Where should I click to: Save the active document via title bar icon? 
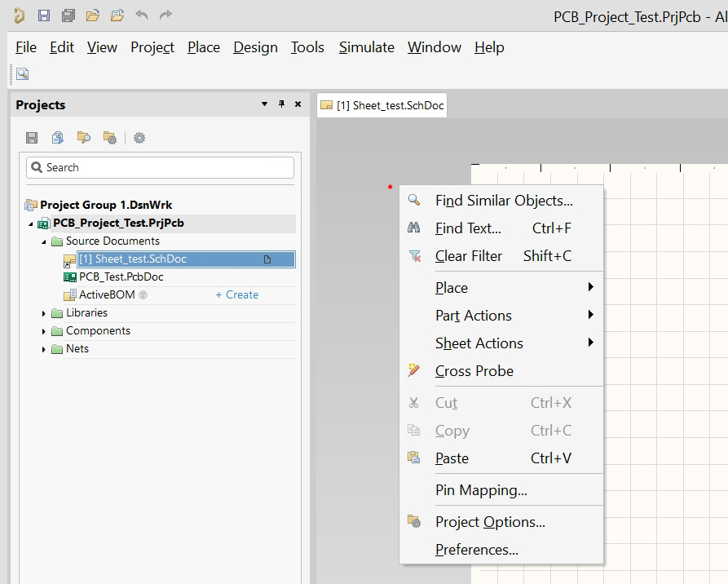pyautogui.click(x=44, y=15)
